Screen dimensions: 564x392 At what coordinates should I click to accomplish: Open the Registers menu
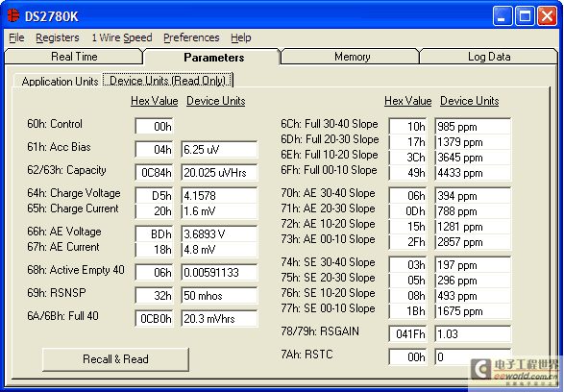tap(58, 37)
